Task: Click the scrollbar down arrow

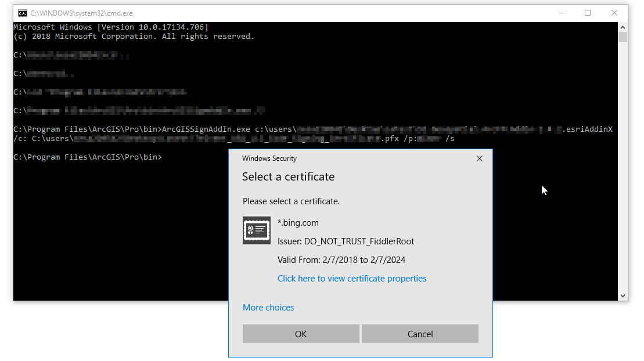Action: click(x=623, y=295)
